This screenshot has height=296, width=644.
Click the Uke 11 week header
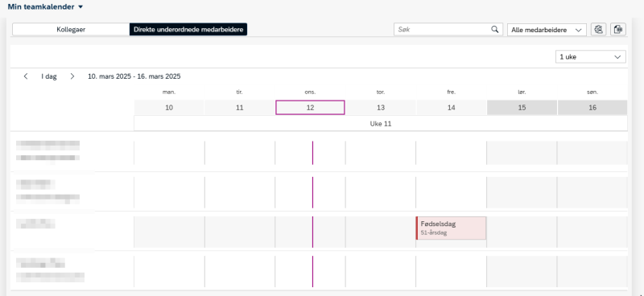381,124
